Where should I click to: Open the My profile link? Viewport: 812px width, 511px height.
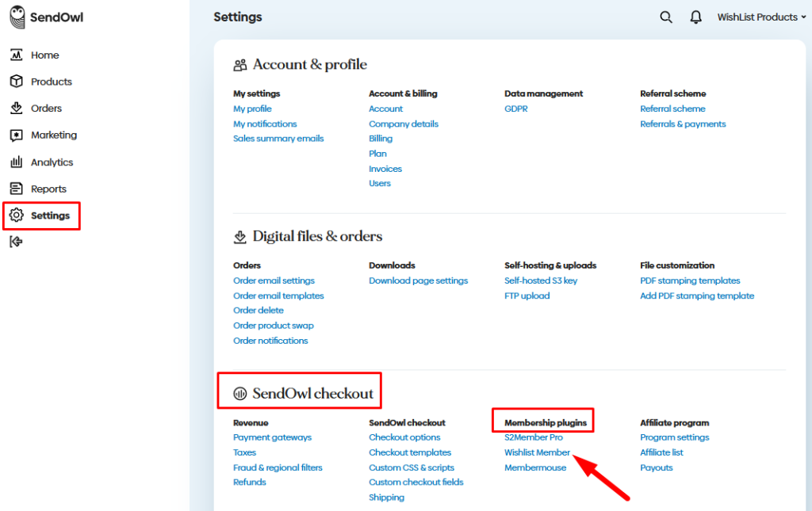pos(252,109)
